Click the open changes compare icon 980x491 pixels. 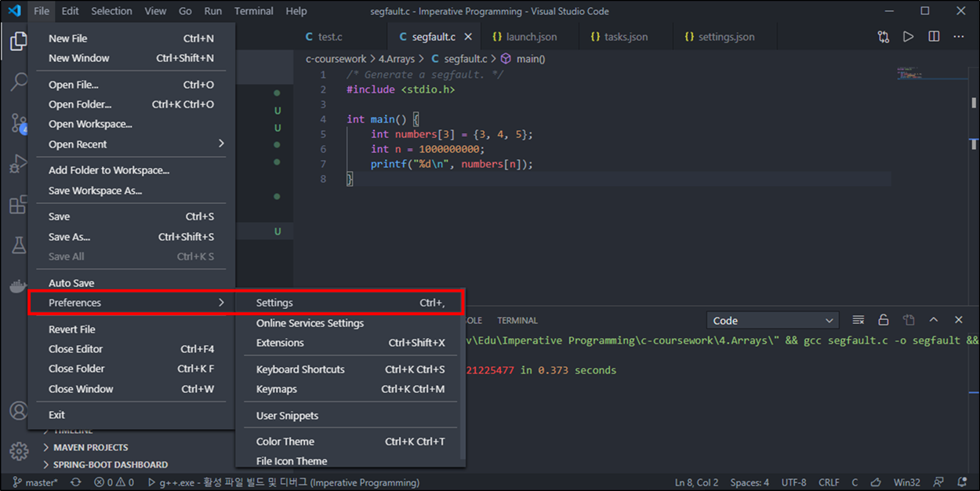pos(884,37)
